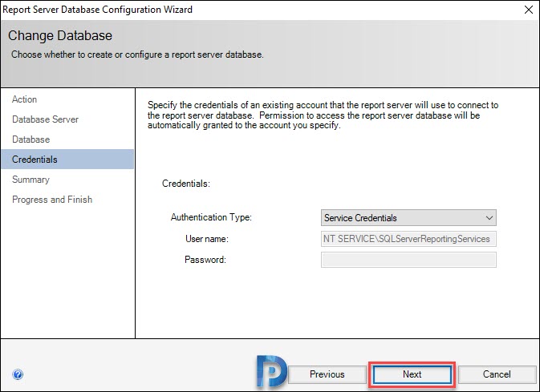Close the Configuration Wizard window
Screen dimensions: 540x392
[529, 10]
